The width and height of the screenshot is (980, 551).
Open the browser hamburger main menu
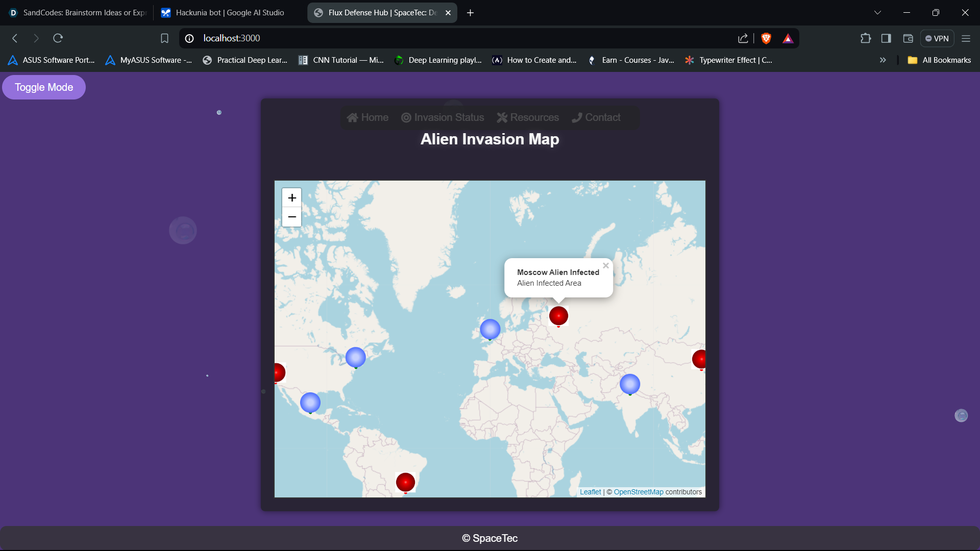(x=966, y=38)
